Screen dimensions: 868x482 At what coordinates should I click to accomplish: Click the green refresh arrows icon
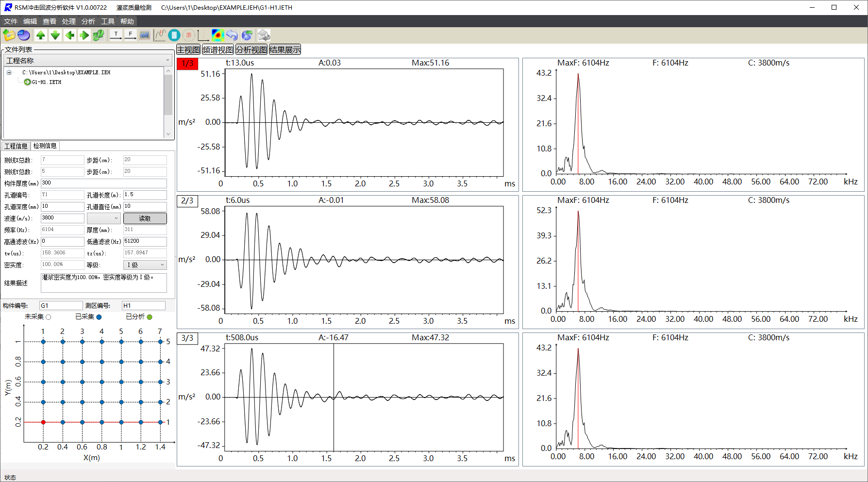[x=99, y=35]
